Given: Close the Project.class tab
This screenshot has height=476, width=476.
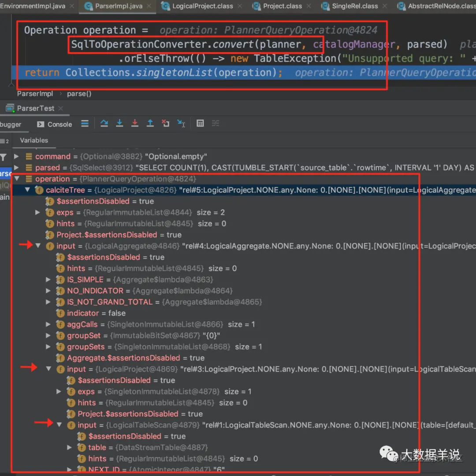Looking at the screenshot, I should pos(309,6).
